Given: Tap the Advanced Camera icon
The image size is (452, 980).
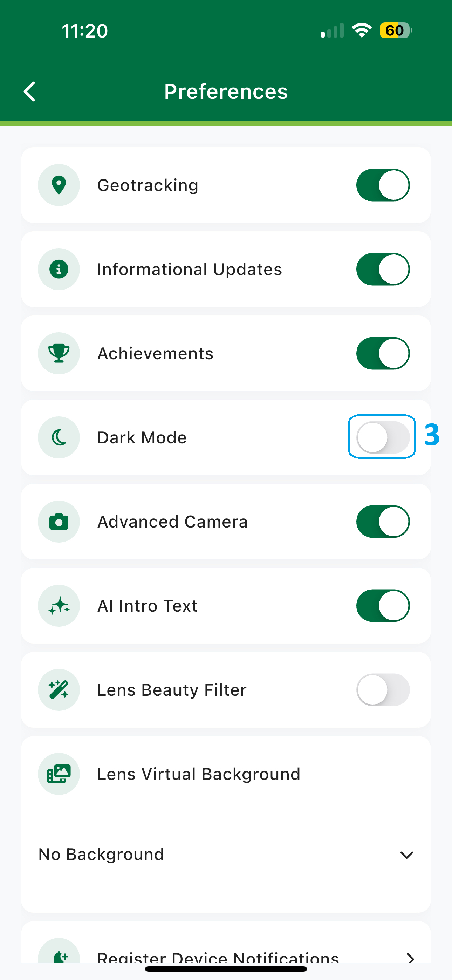Looking at the screenshot, I should [59, 522].
